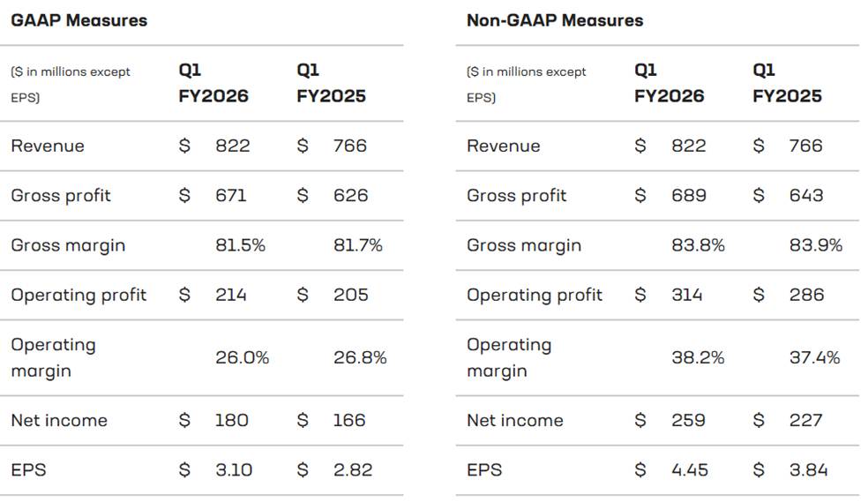Click the GAAP gross profit value 671
This screenshot has height=502, width=868.
coord(231,195)
